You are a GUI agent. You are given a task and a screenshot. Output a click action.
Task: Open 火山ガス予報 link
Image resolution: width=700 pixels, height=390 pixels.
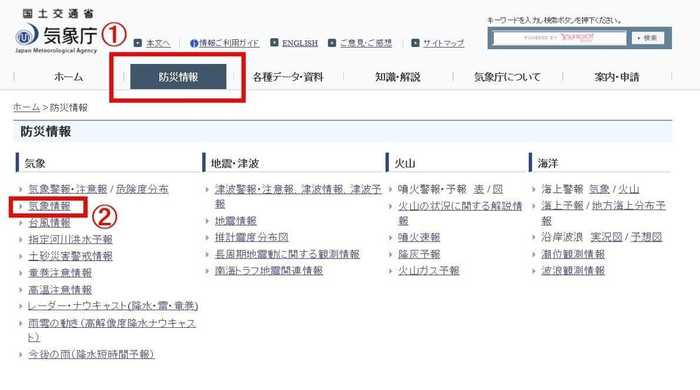point(429,270)
